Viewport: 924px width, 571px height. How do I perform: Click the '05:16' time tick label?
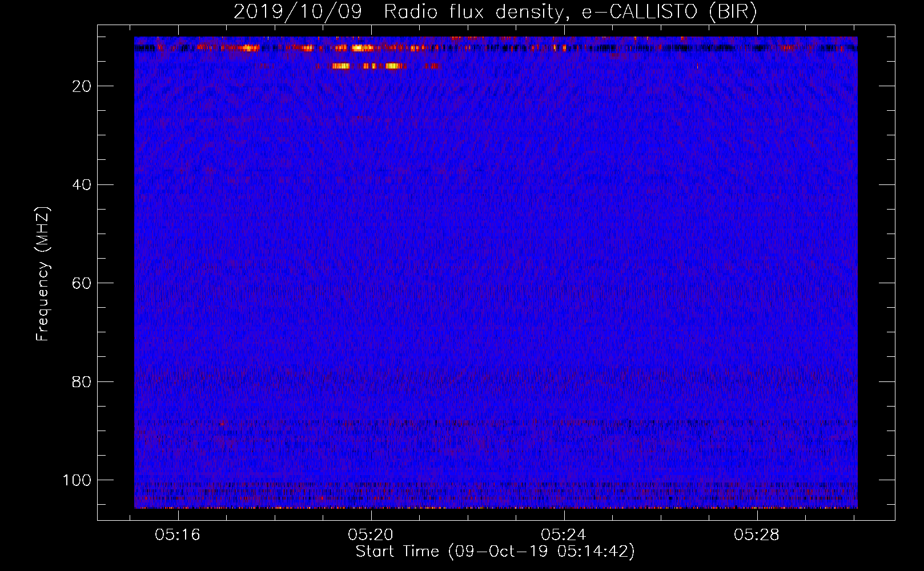click(178, 535)
